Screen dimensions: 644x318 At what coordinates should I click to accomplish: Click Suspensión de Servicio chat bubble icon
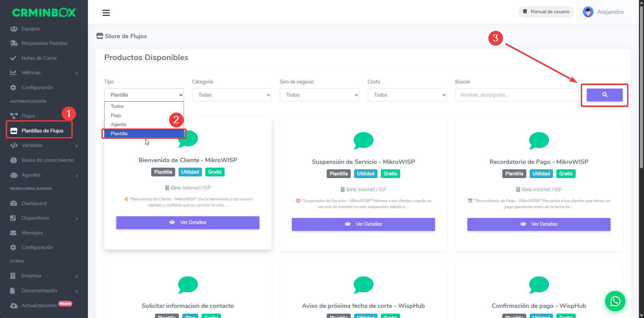point(363,140)
